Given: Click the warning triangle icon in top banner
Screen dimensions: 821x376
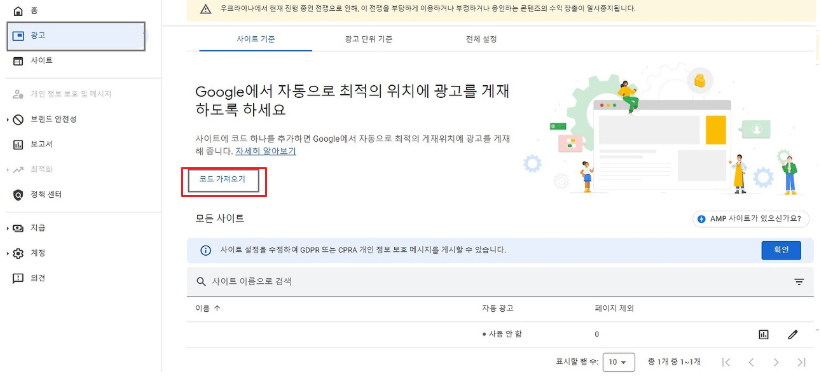Looking at the screenshot, I should tap(206, 9).
